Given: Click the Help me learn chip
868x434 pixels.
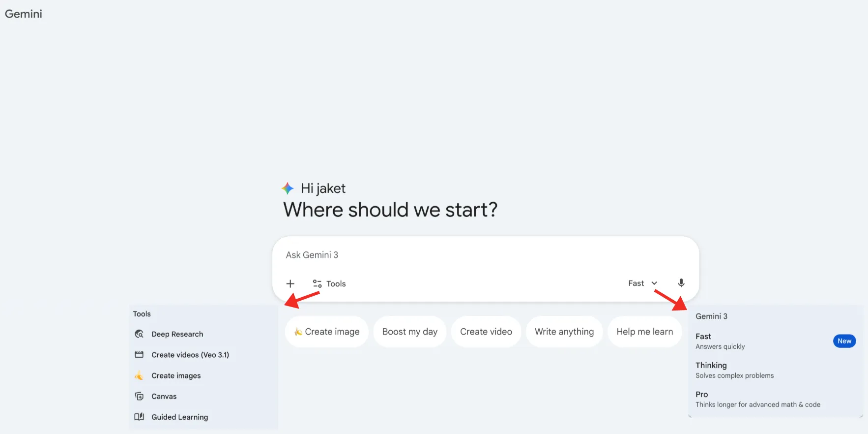Looking at the screenshot, I should (645, 331).
